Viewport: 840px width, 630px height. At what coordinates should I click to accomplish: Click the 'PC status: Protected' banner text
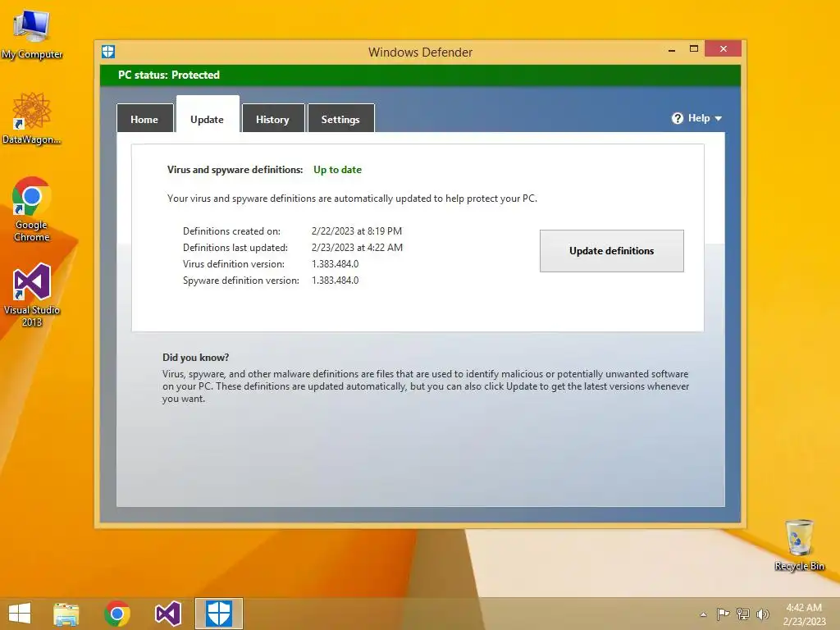(169, 75)
